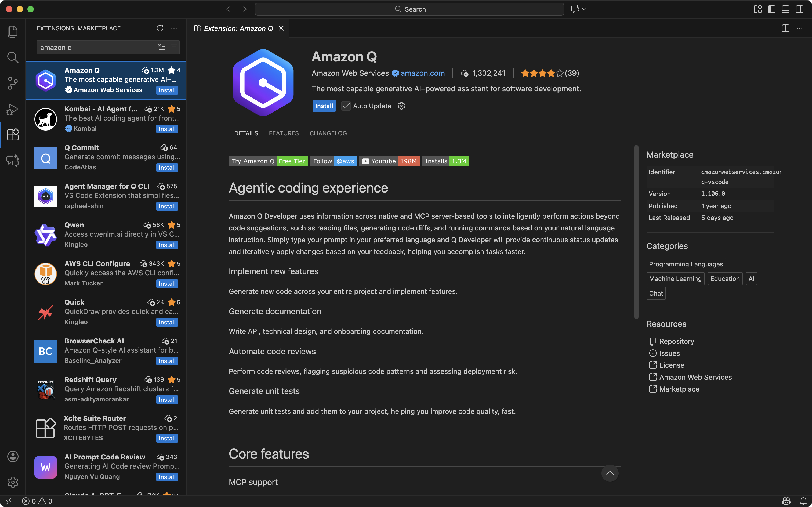Open the extension settings gear next to Auto Update
Viewport: 812px width, 507px height.
click(401, 106)
